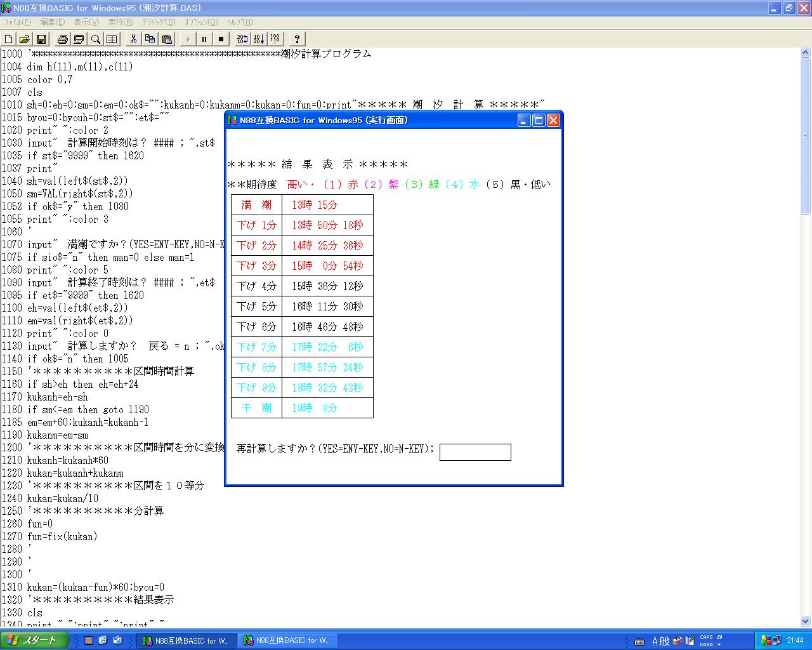
Task: Click code line 1270 fun=fix(kukan)
Action: 49,536
